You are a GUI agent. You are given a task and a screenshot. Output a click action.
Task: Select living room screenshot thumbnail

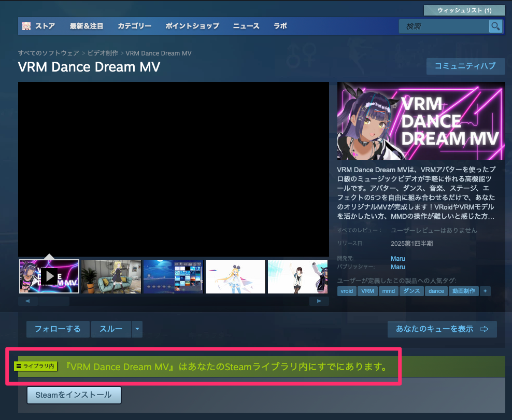tap(111, 276)
